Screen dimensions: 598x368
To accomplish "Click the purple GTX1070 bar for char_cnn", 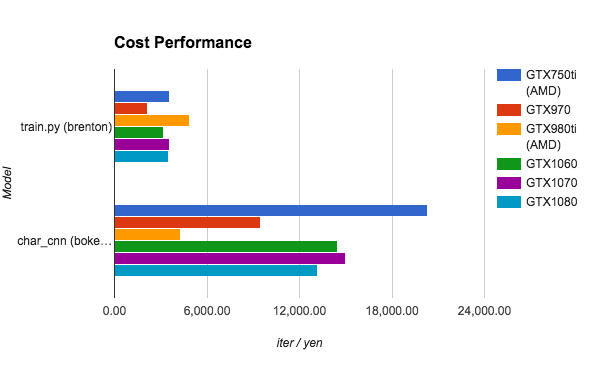I will pyautogui.click(x=230, y=259).
